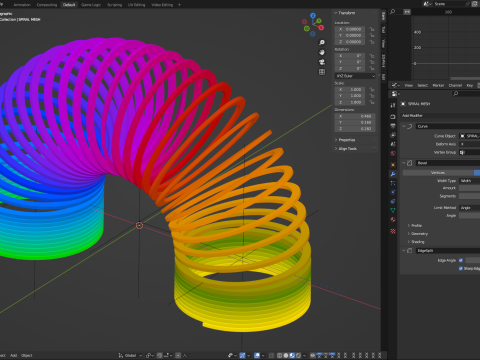The image size is (480, 360).
Task: Toggle the Edge Angle checkbox
Action: pos(461,260)
